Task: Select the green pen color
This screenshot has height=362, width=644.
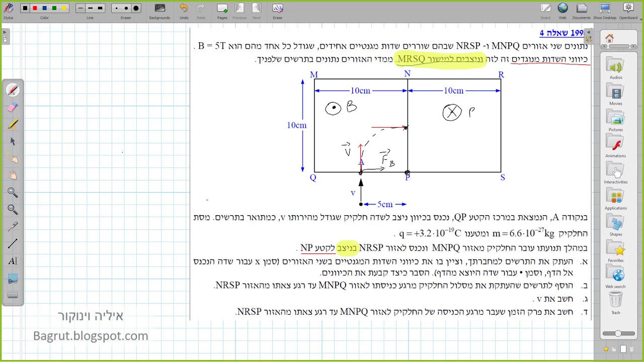Action: (x=54, y=9)
